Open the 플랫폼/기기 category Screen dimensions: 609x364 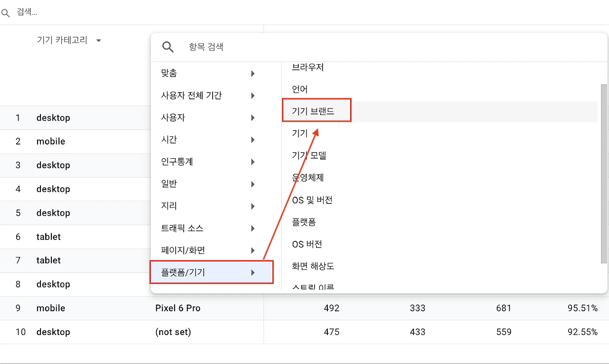(x=212, y=272)
